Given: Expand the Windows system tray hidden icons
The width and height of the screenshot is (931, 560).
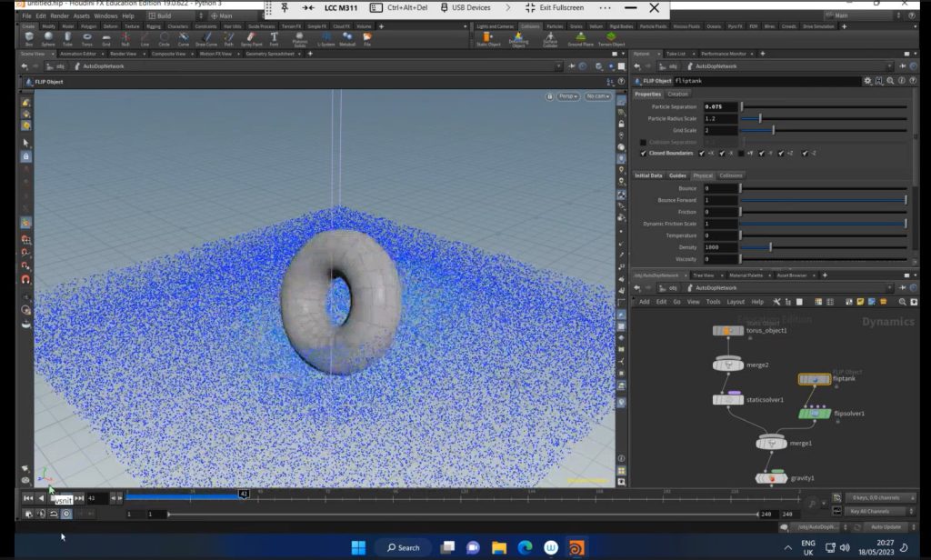Looking at the screenshot, I should coord(787,547).
